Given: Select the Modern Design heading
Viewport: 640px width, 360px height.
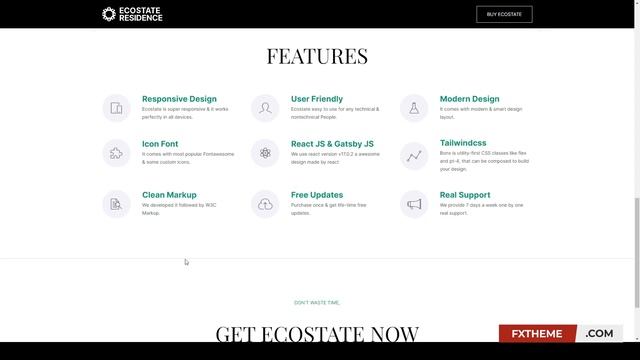Looking at the screenshot, I should (469, 99).
